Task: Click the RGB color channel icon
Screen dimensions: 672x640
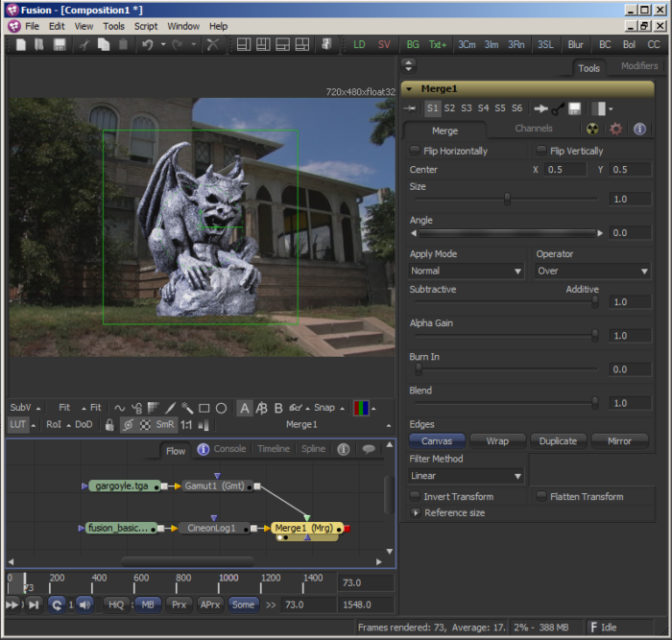Action: click(x=361, y=408)
